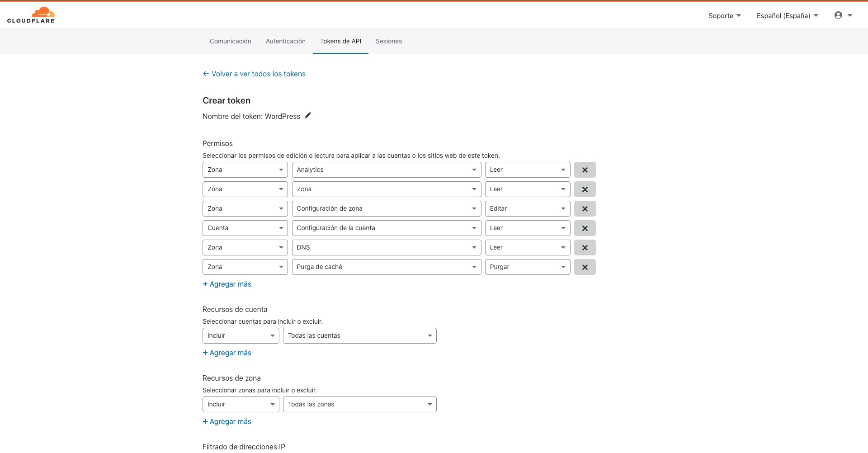Edit token name with pencil icon
868x453 pixels.
(308, 116)
